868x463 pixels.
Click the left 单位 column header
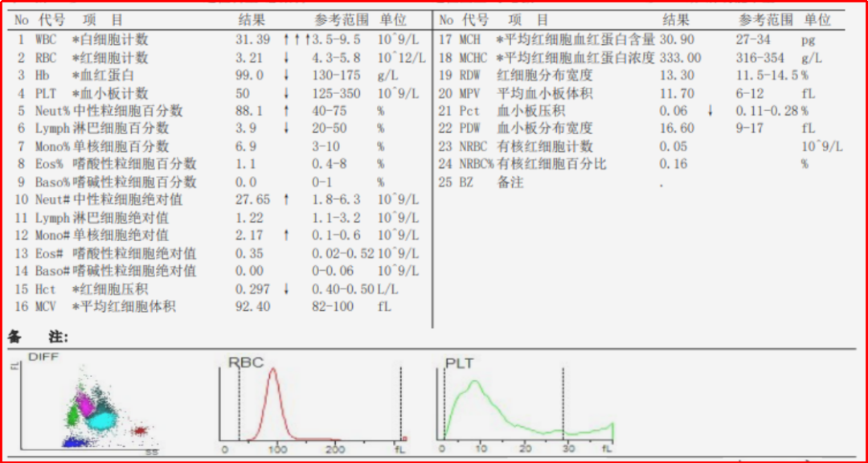[x=392, y=20]
